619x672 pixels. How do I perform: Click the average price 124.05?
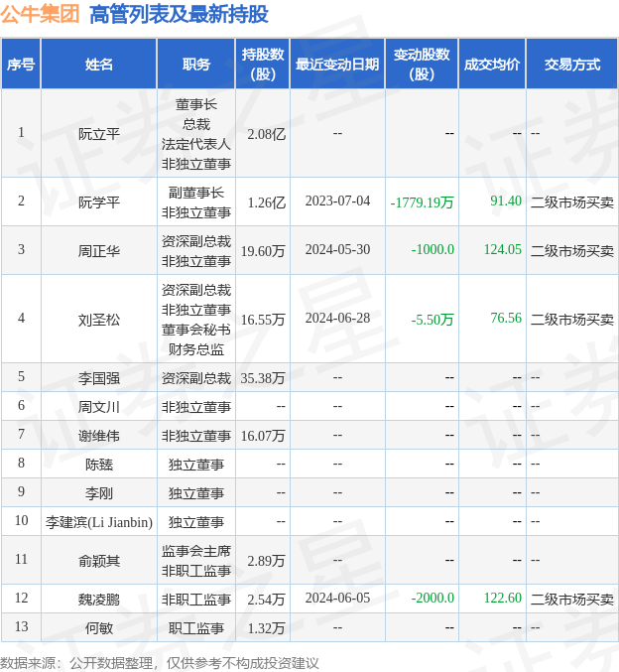tap(503, 249)
